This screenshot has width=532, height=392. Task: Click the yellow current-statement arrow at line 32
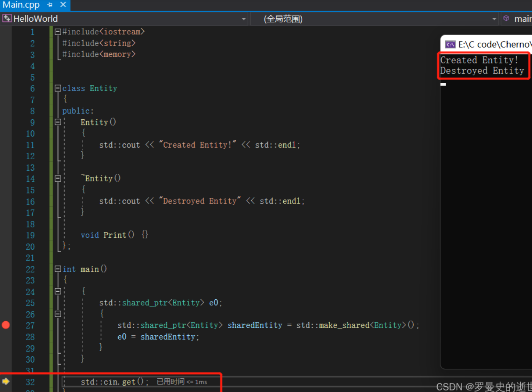point(6,381)
